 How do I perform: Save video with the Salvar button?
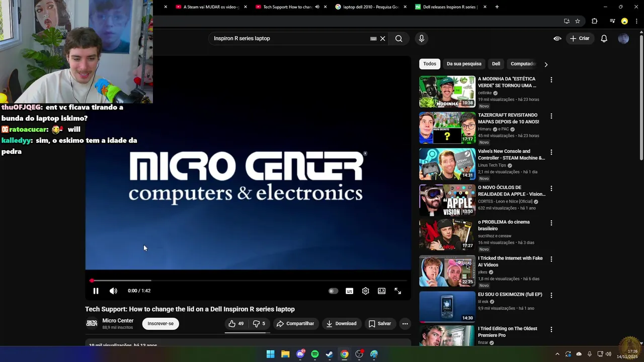coord(380,324)
